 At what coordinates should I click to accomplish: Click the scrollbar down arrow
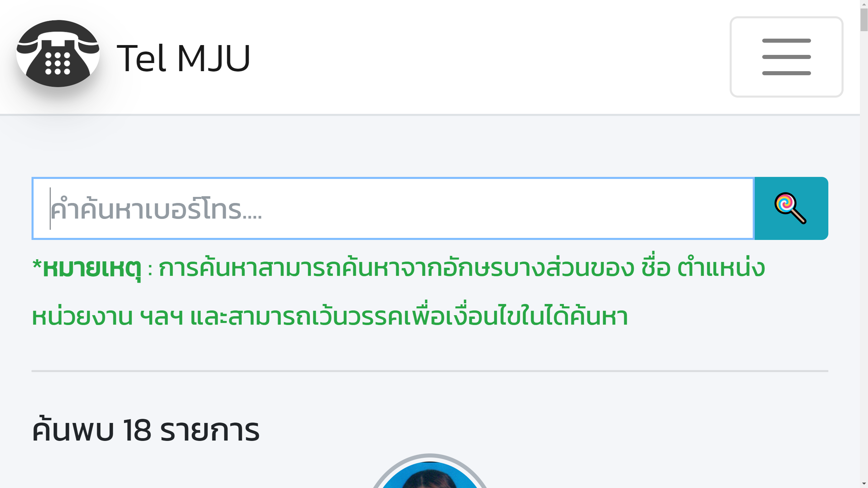(864, 484)
